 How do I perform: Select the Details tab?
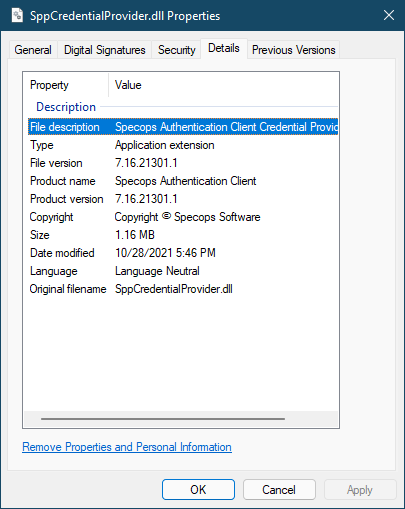(224, 48)
